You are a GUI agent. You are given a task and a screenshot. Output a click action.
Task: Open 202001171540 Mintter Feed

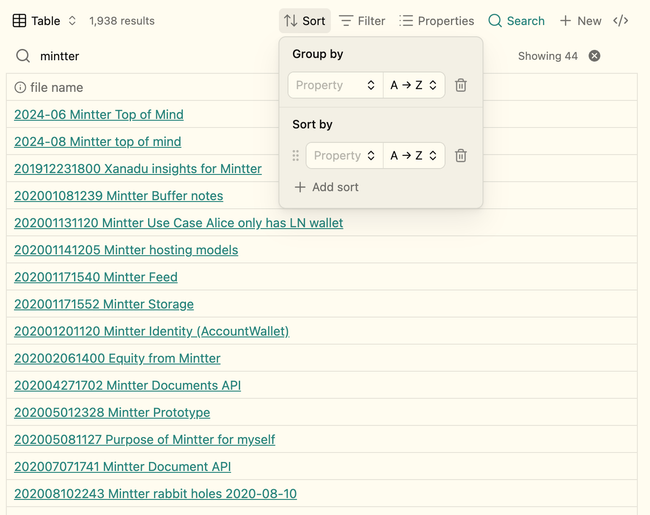coord(96,277)
